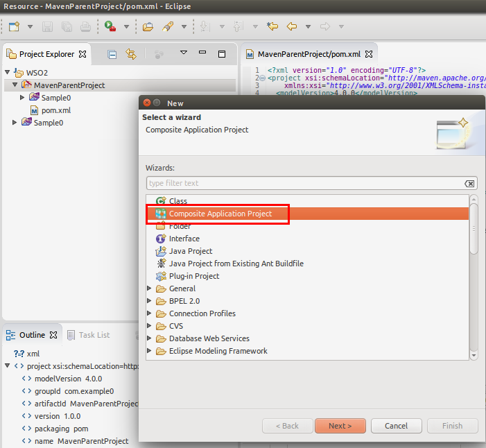The image size is (486, 448).
Task: Expand the BPEL 2.0 wizard category
Action: click(150, 301)
